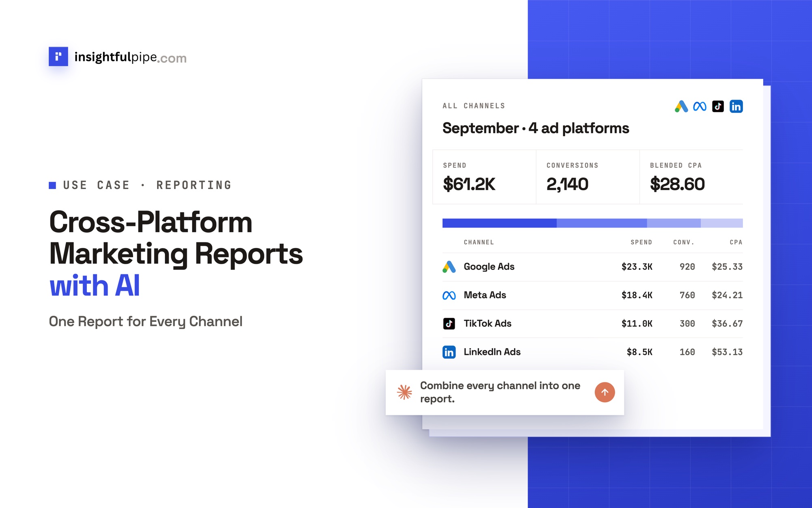This screenshot has width=812, height=508.
Task: Click the TikTok icon in card header
Action: coord(718,106)
